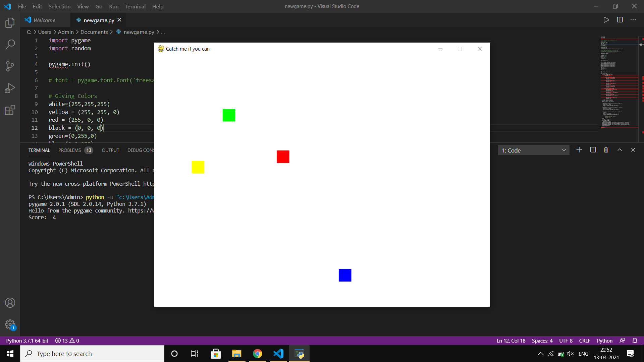Run Python file with play icon
The height and width of the screenshot is (362, 644).
606,20
